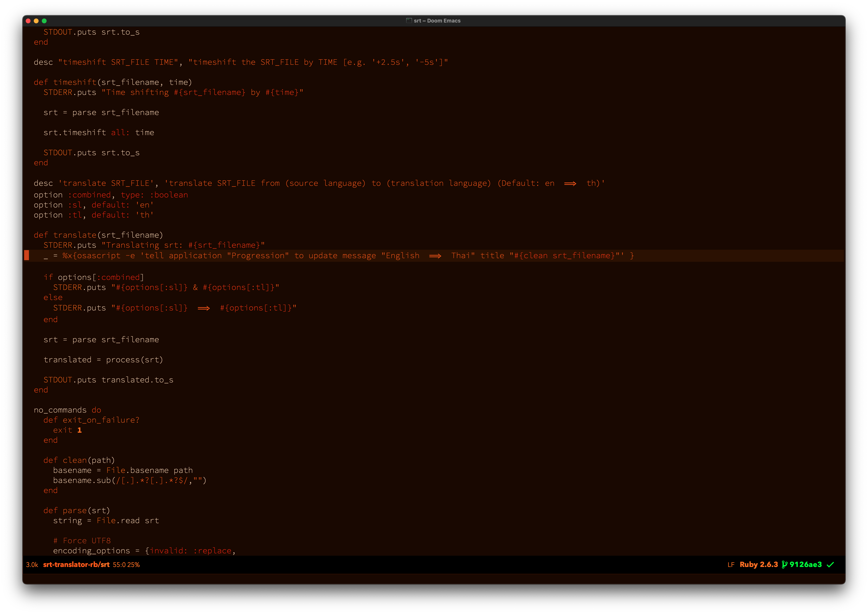Screen dimensions: 868x614
Task: Click the echo area minibuffer at bottom
Action: pos(434,578)
